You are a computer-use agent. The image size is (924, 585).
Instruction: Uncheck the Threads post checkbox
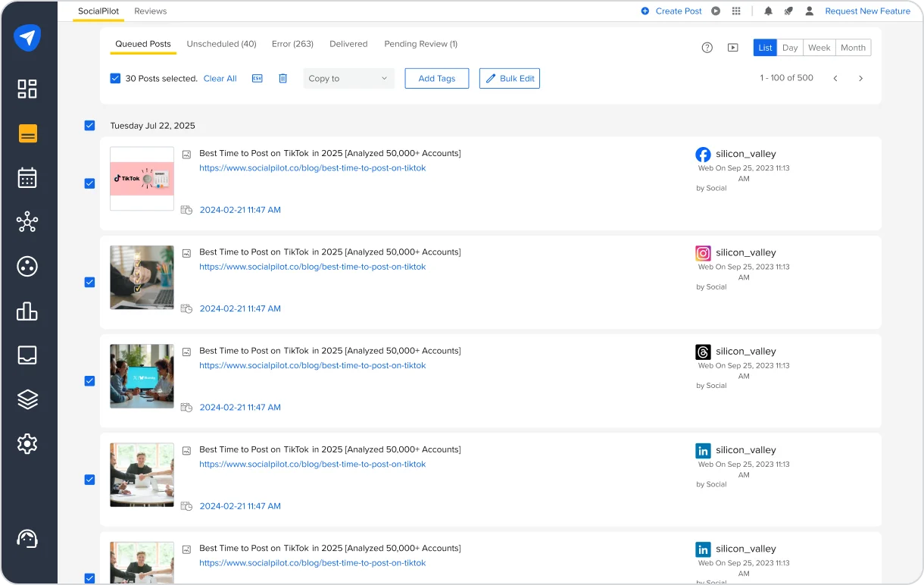pos(89,380)
